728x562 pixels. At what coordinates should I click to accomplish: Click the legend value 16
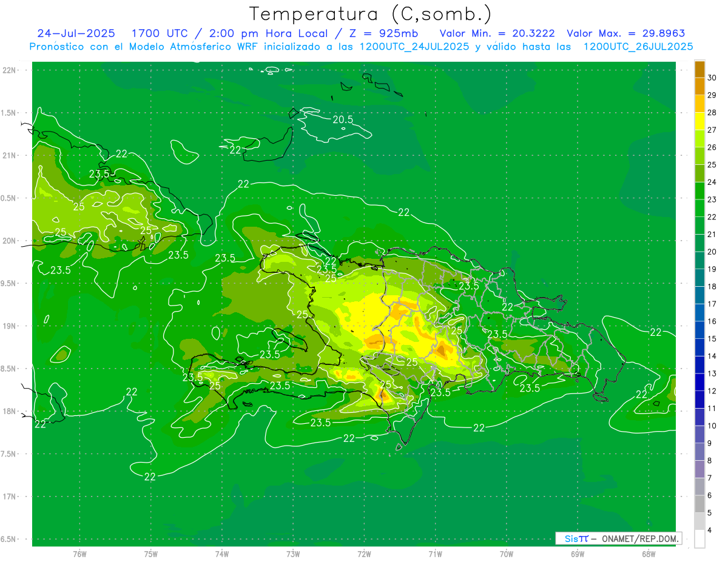[x=712, y=321]
